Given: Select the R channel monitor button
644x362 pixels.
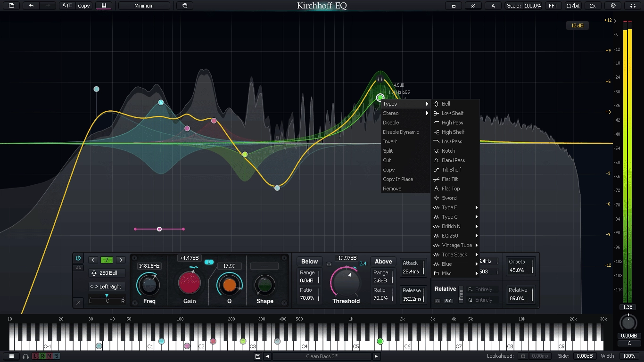Looking at the screenshot, I should point(42,356).
